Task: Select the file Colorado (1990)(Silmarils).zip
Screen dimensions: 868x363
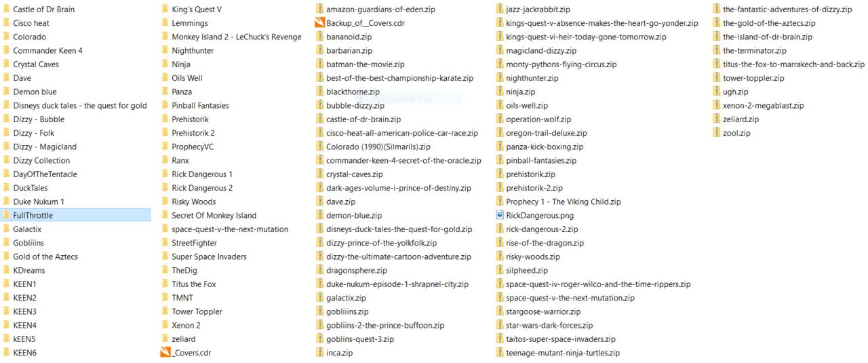Action: click(x=378, y=147)
